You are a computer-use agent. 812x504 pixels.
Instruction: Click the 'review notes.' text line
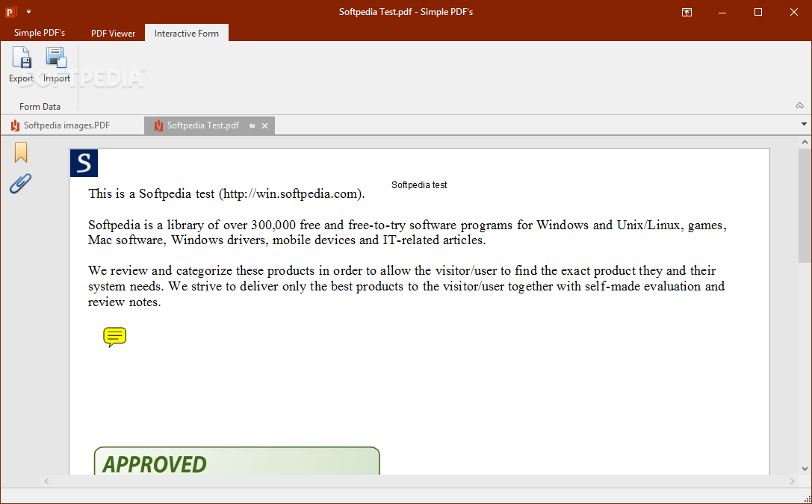pos(124,302)
